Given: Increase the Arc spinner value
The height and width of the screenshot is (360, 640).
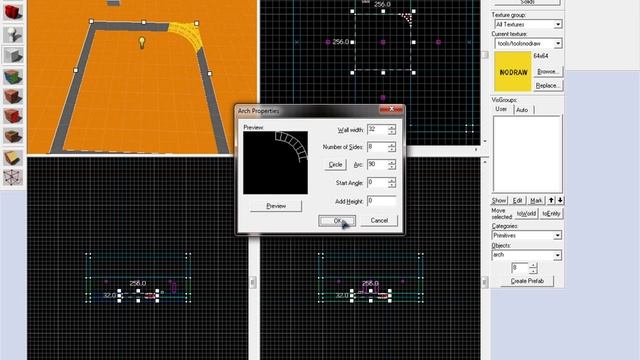Looking at the screenshot, I should (x=392, y=162).
